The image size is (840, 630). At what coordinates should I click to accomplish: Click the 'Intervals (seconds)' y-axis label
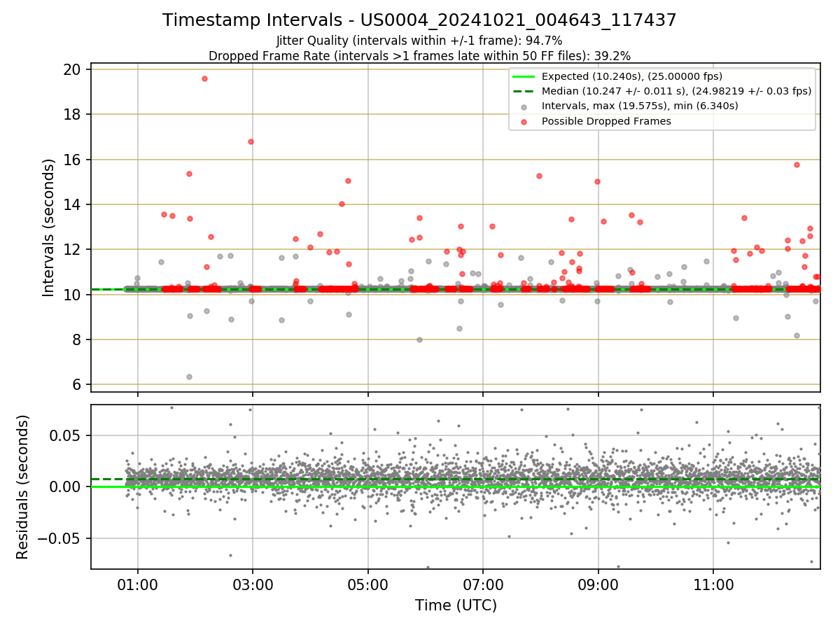click(49, 227)
